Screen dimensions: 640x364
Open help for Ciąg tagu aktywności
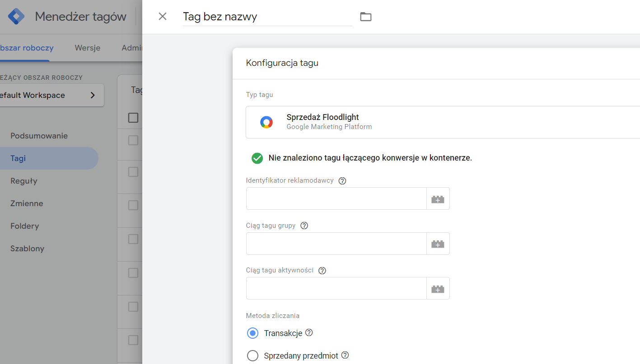click(x=322, y=271)
